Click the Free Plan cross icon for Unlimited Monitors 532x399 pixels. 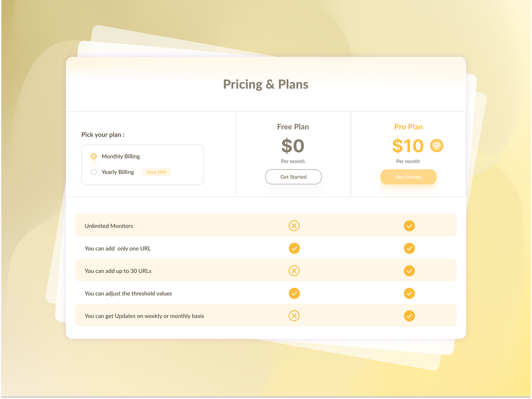(x=294, y=226)
